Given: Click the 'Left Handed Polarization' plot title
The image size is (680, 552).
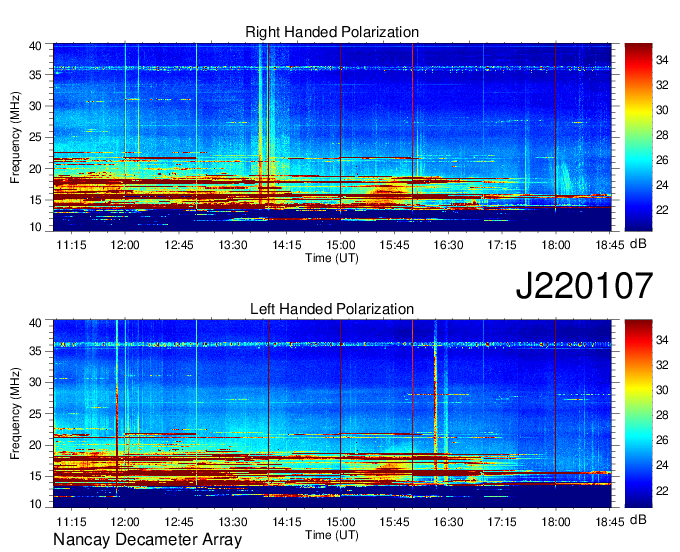Looking at the screenshot, I should tap(332, 309).
